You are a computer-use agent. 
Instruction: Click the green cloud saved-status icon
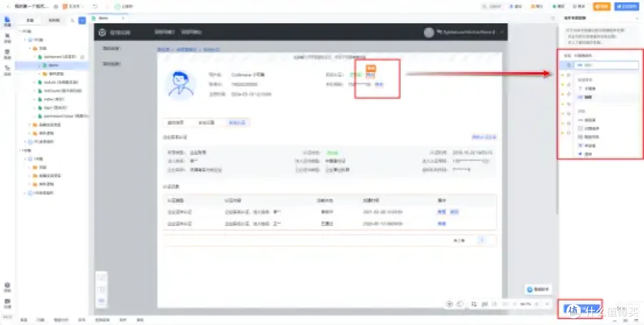click(117, 7)
